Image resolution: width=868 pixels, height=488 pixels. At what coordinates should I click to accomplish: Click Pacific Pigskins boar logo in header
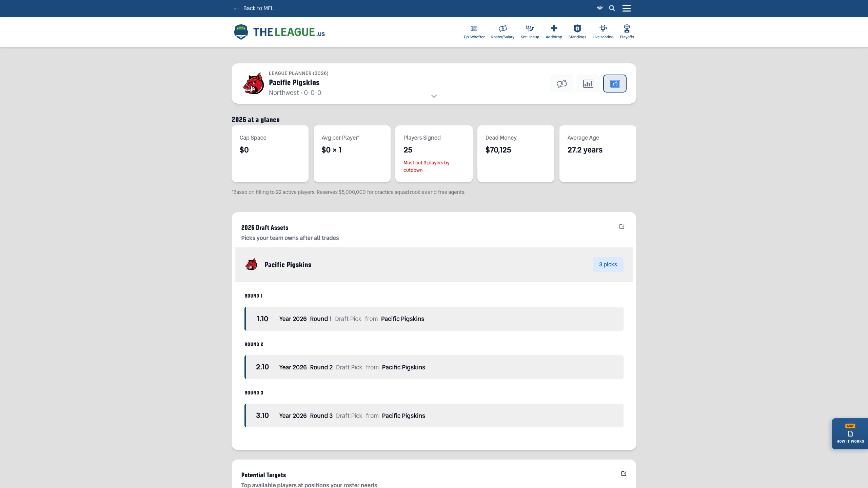tap(254, 83)
